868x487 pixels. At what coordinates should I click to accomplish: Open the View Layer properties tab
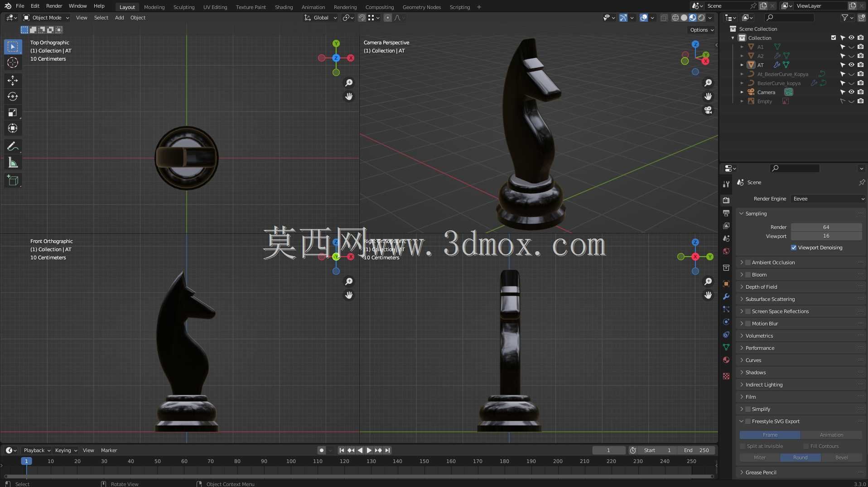pyautogui.click(x=726, y=225)
